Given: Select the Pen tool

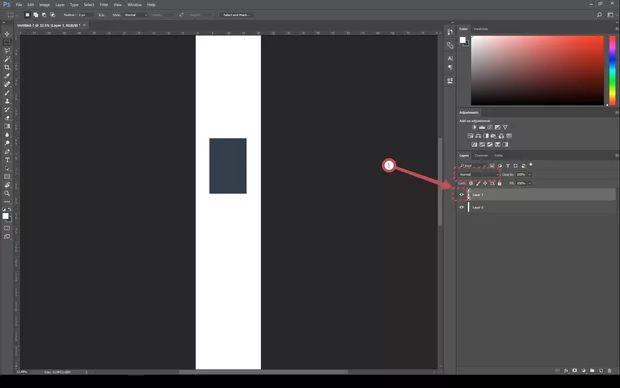Looking at the screenshot, I should click(7, 151).
